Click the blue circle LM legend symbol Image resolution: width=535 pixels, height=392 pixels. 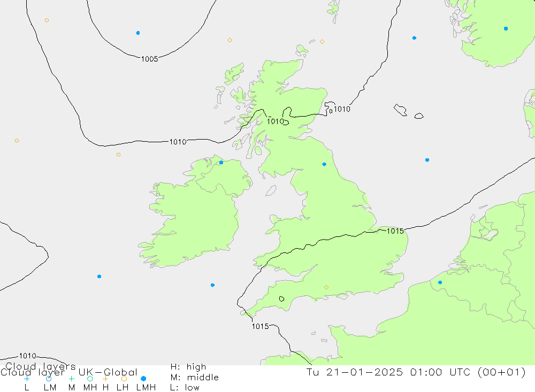[x=49, y=379]
